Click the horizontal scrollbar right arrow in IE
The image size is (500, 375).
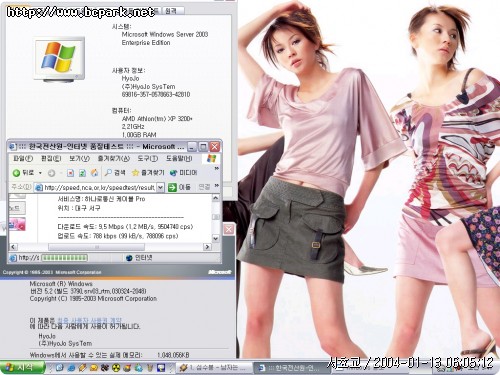[x=207, y=247]
